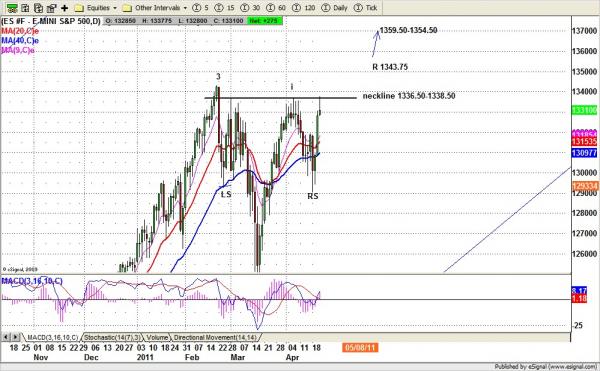Screen dimensions: 600x371
Task: Select the Tick interval
Action: tap(365, 8)
